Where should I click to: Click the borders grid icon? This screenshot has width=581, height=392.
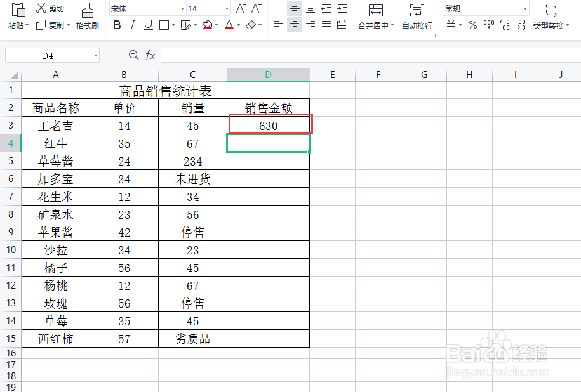pos(164,24)
